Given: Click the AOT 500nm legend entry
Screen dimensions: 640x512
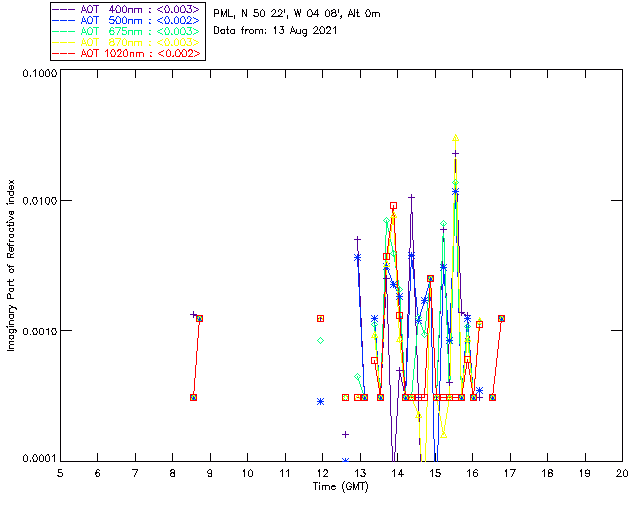Looking at the screenshot, I should (x=126, y=20).
